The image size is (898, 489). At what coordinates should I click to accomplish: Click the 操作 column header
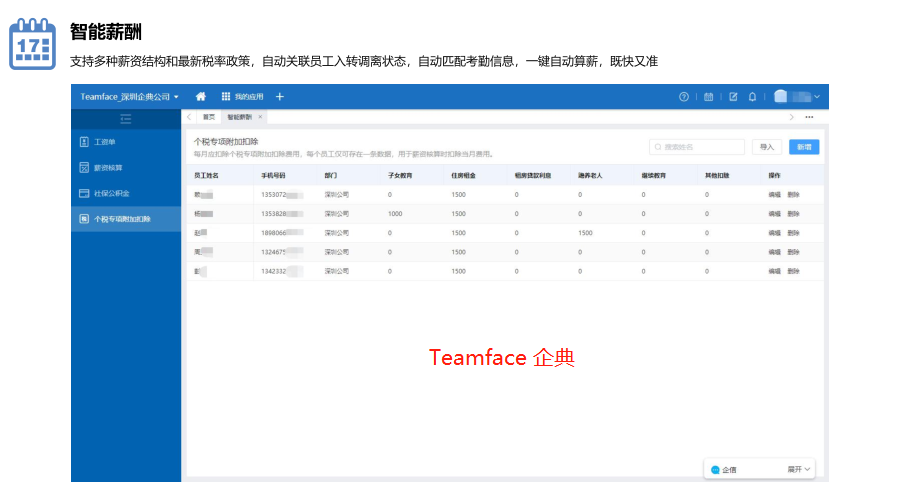(774, 175)
